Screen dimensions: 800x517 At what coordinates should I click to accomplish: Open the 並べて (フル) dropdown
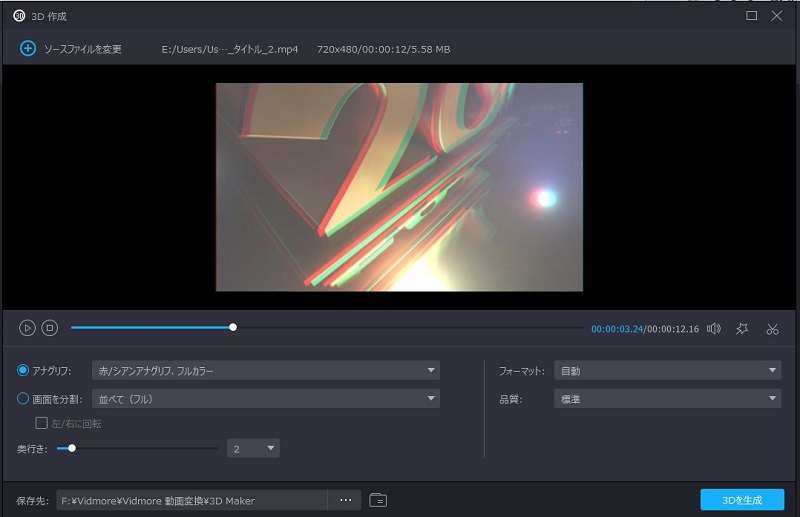click(x=265, y=399)
